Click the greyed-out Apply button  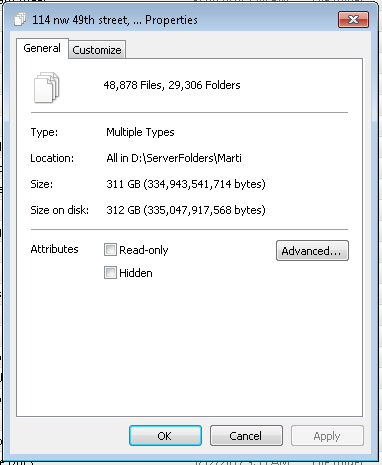tap(327, 436)
